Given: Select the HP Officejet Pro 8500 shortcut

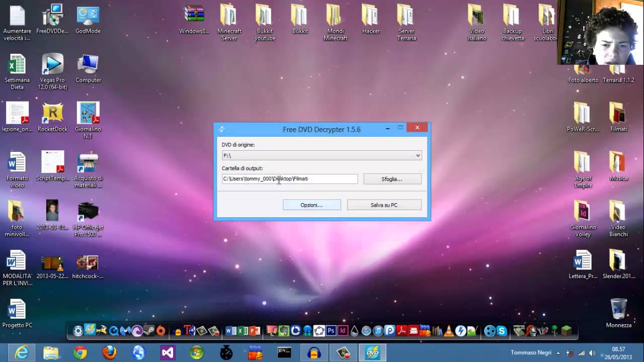Looking at the screenshot, I should 88,219.
